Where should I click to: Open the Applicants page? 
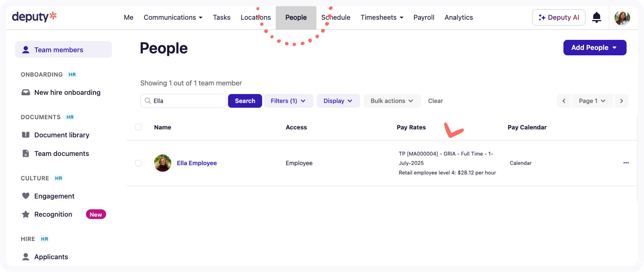[x=51, y=257]
